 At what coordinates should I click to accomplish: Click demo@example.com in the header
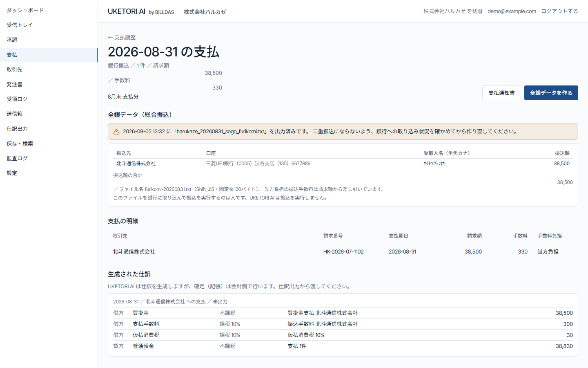tap(512, 11)
